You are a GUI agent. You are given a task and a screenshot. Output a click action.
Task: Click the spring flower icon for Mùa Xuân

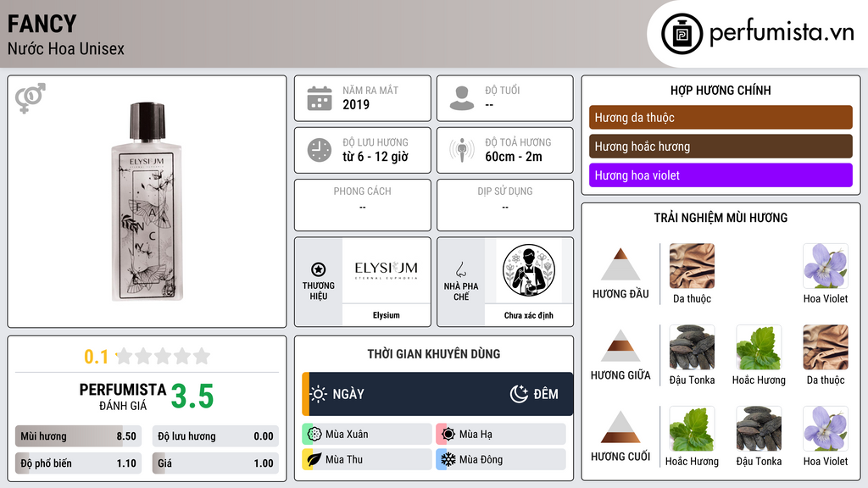coord(314,434)
